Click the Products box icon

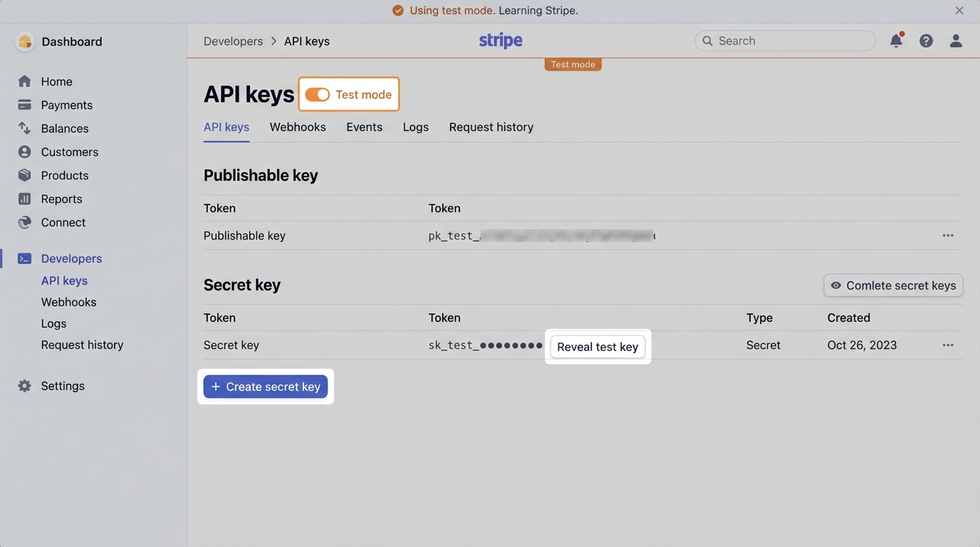[25, 175]
